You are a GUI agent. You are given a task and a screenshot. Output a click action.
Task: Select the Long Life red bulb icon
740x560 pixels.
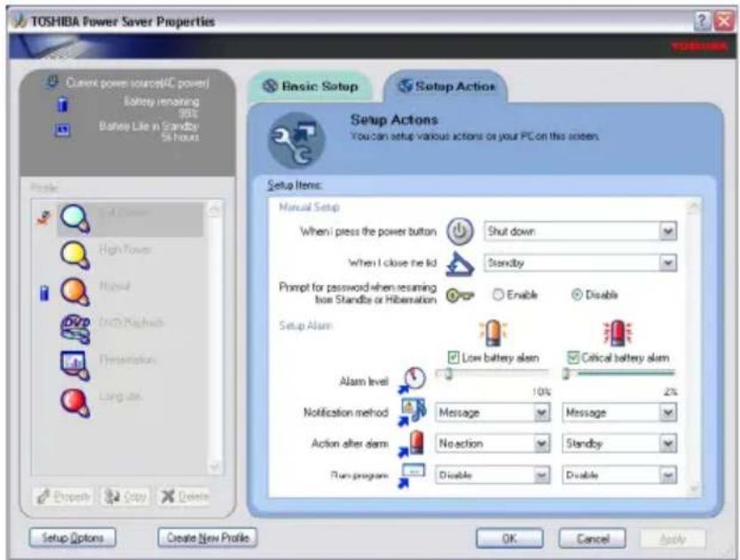(x=75, y=403)
